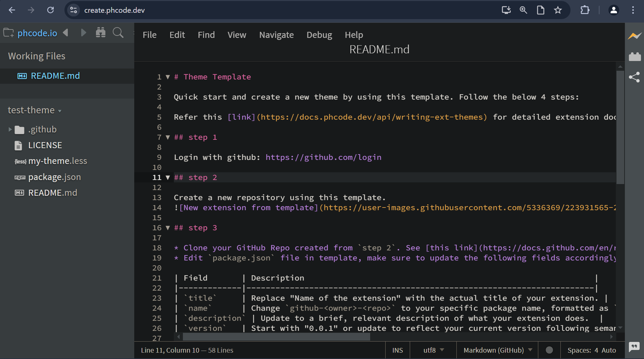Collapse the step 1 fold on line 7
This screenshot has height=359, width=644.
[168, 137]
